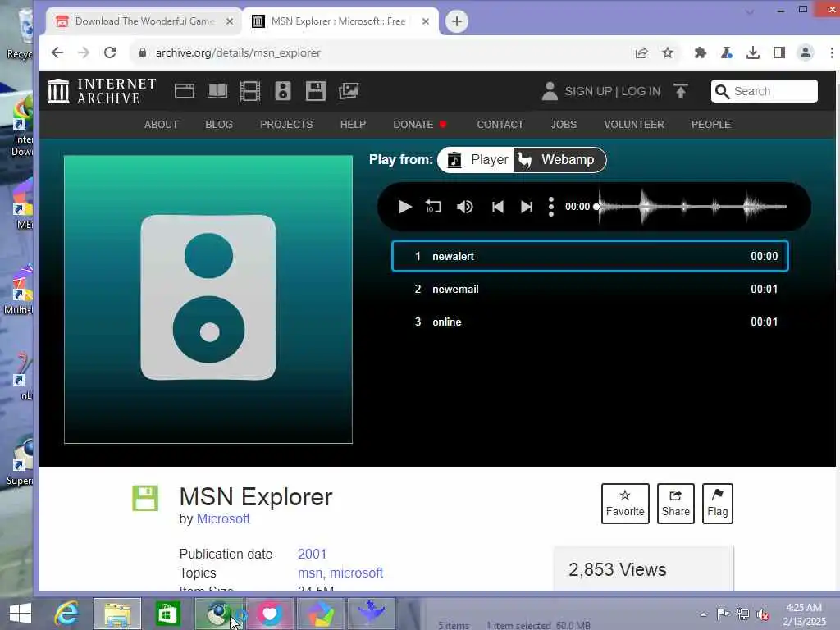Click the user avatar icon beside Sign Up
The width and height of the screenshot is (840, 630).
point(550,91)
